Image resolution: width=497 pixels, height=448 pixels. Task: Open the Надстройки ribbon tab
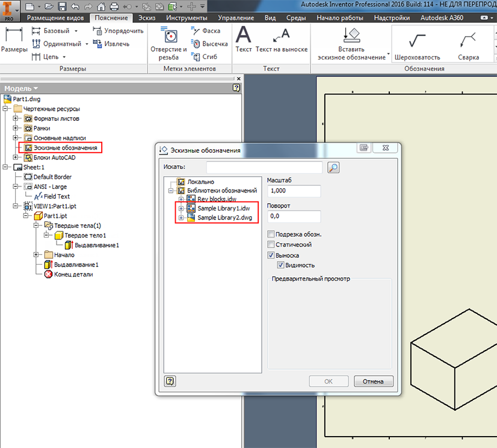click(392, 18)
